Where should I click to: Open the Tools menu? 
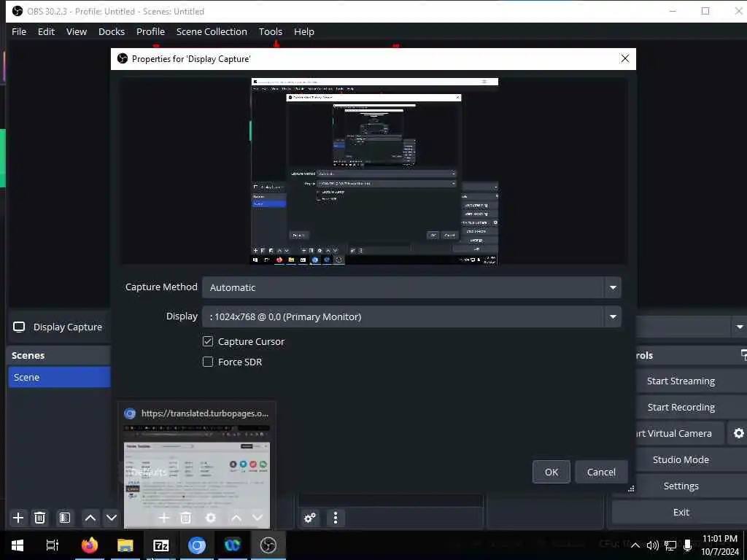pyautogui.click(x=270, y=32)
